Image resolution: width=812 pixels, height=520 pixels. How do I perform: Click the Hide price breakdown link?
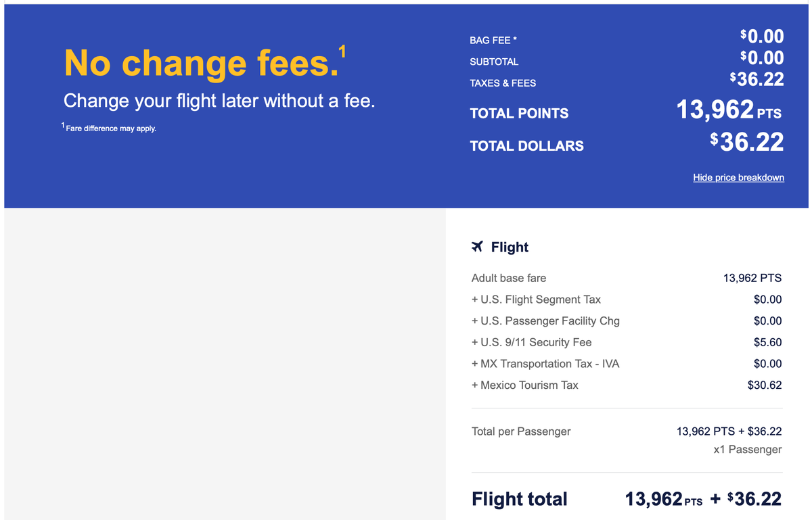point(738,177)
